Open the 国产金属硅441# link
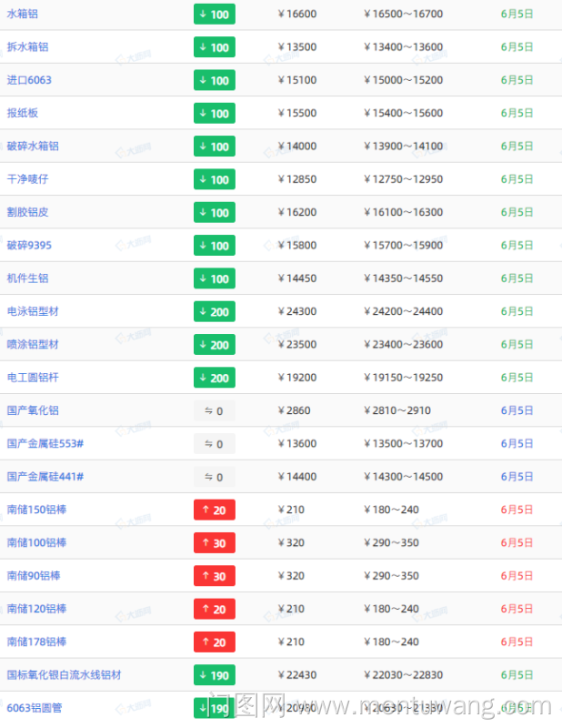The height and width of the screenshot is (728, 562). (x=45, y=477)
